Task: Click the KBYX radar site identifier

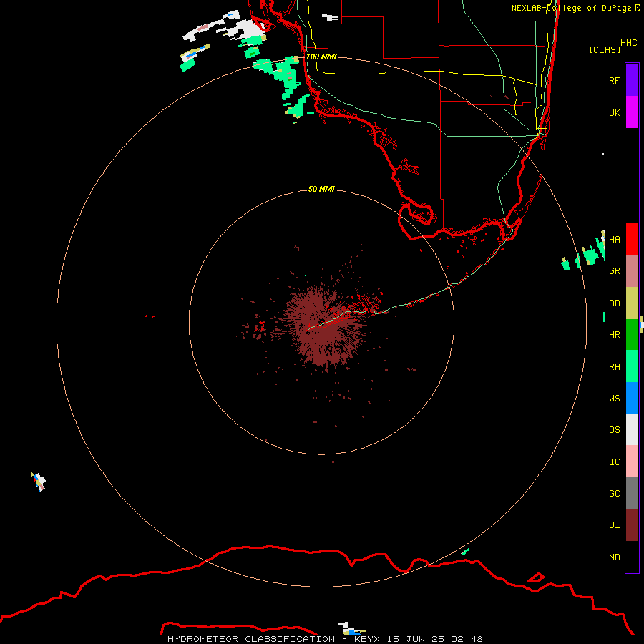Action: click(367, 639)
